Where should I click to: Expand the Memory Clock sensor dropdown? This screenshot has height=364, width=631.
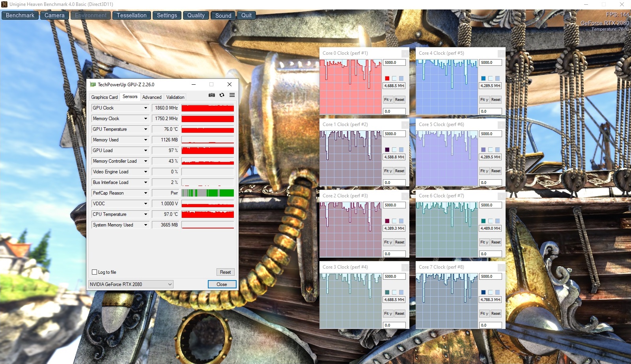(146, 119)
